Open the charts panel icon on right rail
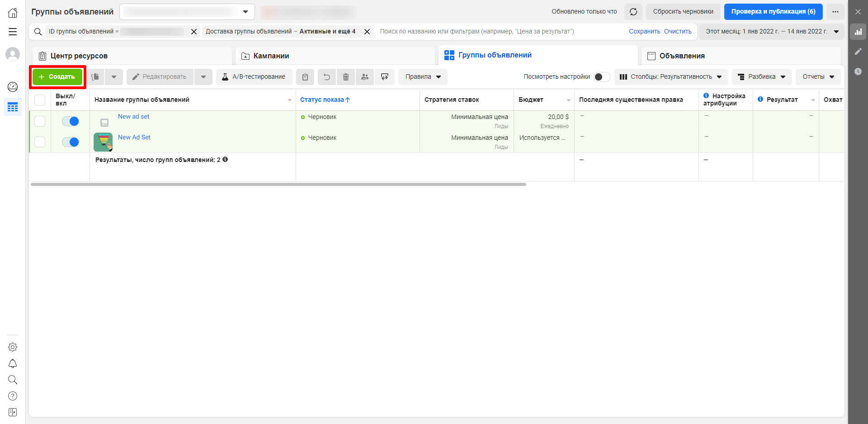Viewport: 868px width, 424px height. [858, 32]
